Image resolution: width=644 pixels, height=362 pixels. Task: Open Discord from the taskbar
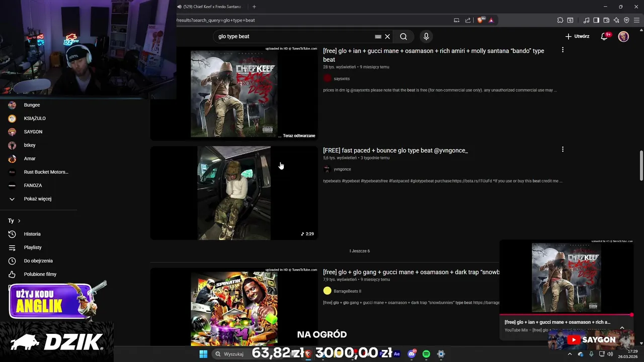click(412, 354)
